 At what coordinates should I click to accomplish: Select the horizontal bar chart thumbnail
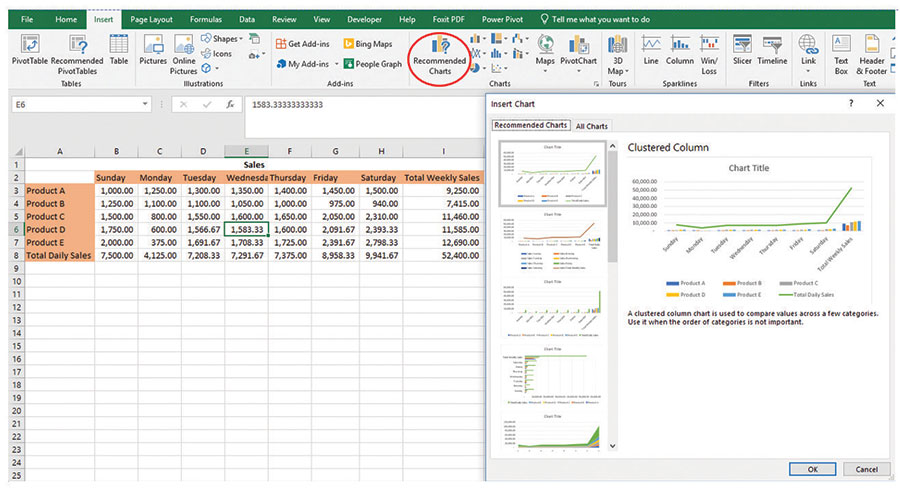552,376
